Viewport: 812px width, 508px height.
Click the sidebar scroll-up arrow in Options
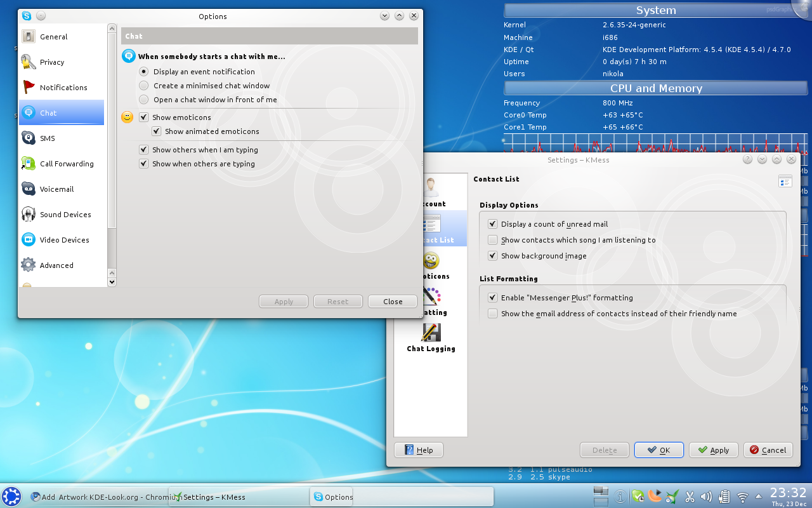click(x=112, y=29)
